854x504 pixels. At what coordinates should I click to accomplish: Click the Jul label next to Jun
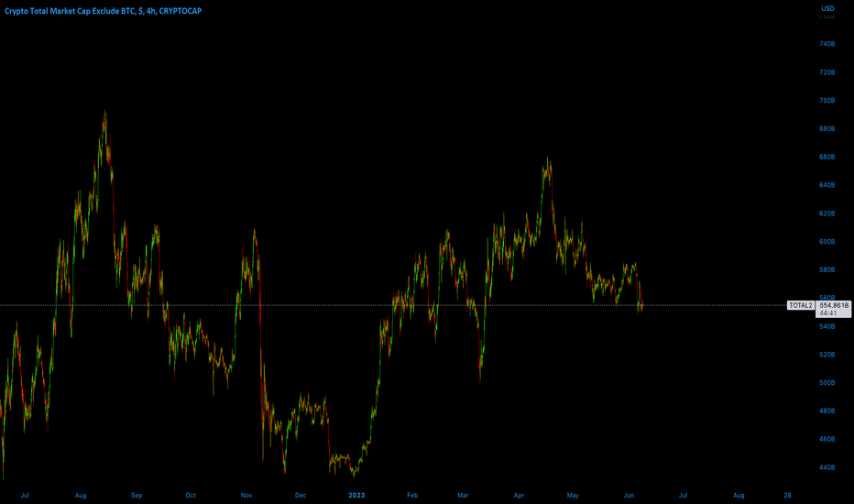(683, 495)
